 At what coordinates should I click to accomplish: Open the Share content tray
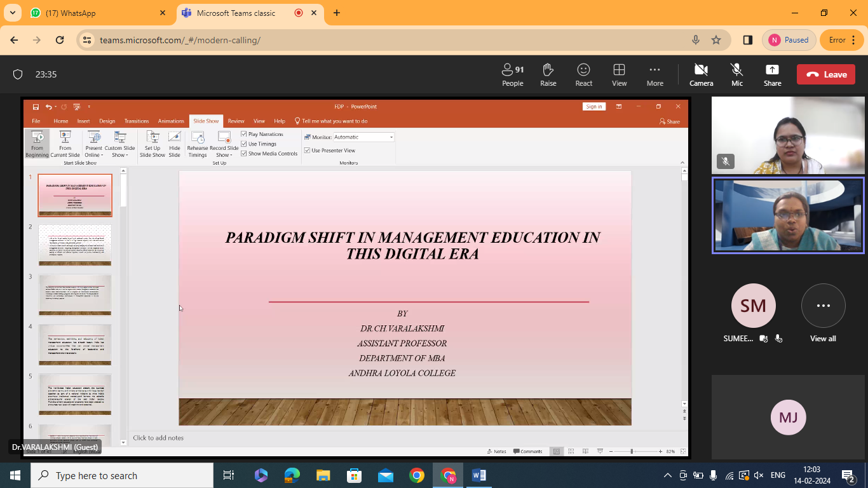(x=772, y=74)
